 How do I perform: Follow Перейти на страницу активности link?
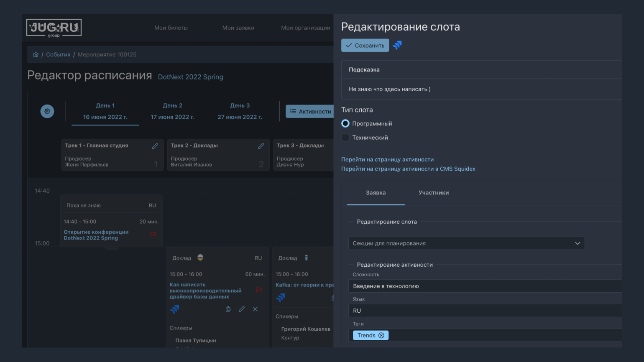click(x=387, y=160)
